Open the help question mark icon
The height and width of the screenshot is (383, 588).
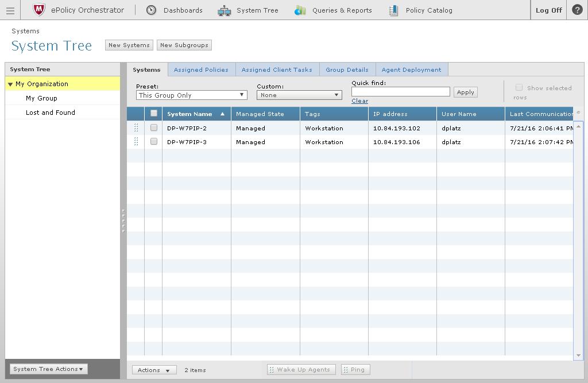coord(577,10)
